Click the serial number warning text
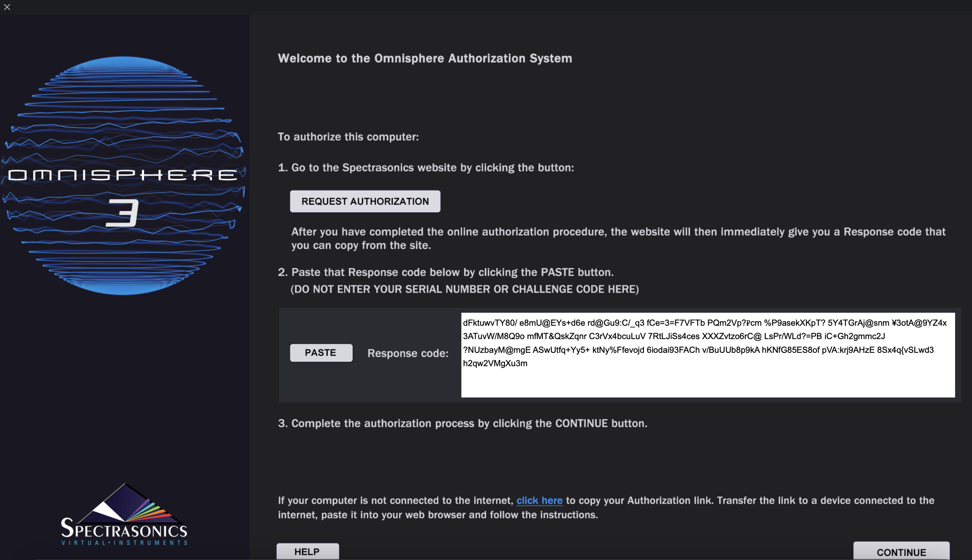Screen dimensions: 972x560 pyautogui.click(x=465, y=289)
